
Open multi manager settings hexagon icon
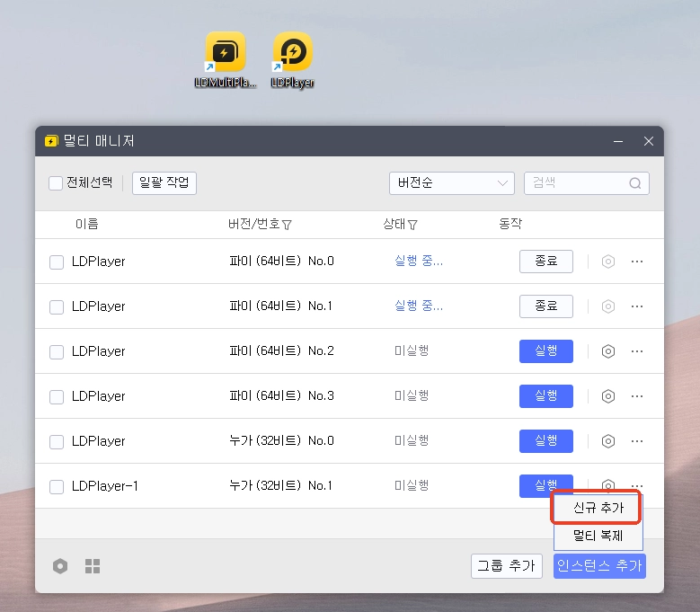click(60, 566)
